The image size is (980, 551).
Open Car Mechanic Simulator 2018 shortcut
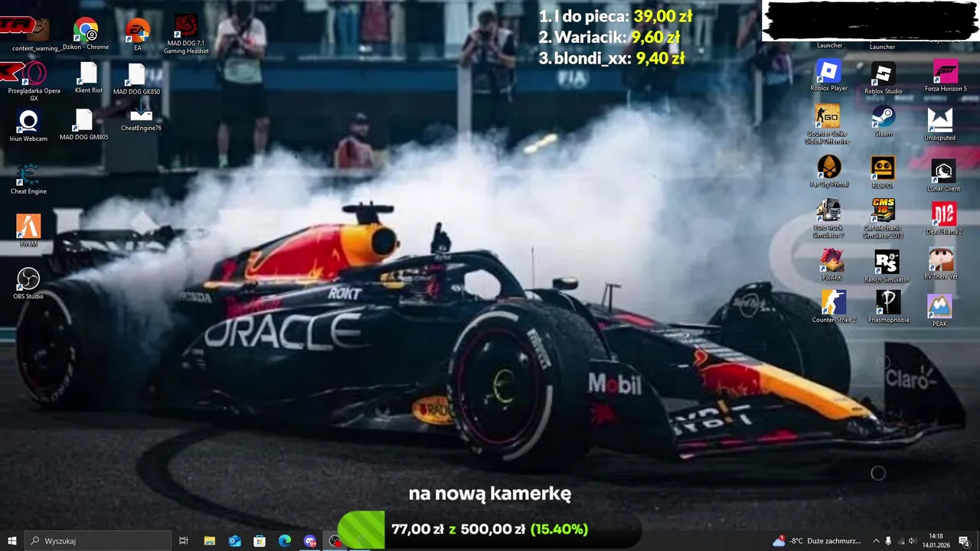point(883,219)
